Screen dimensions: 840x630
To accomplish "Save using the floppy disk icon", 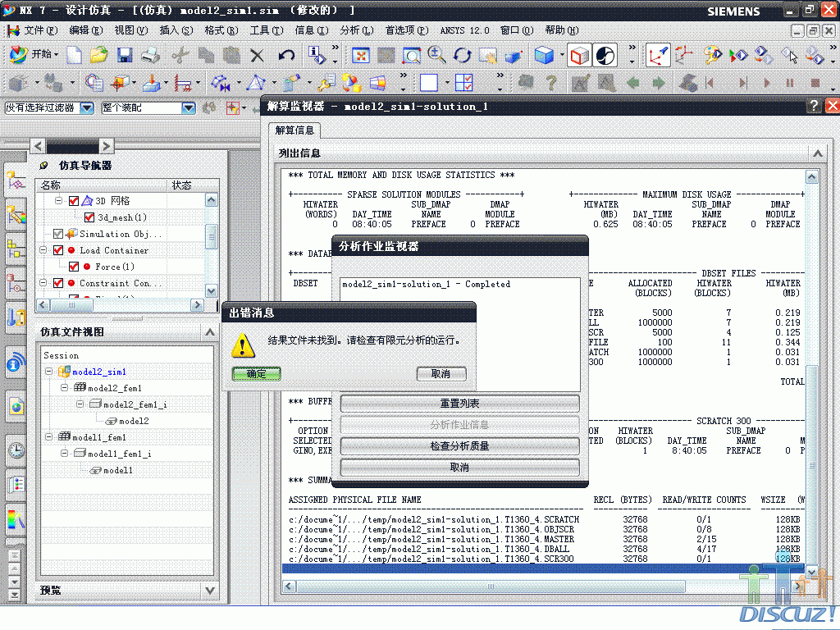I will click(125, 55).
